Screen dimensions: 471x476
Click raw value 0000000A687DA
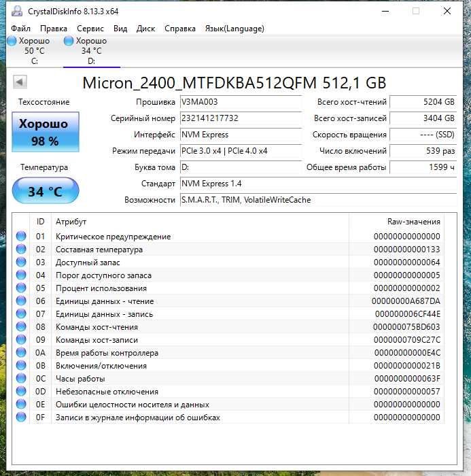point(406,301)
